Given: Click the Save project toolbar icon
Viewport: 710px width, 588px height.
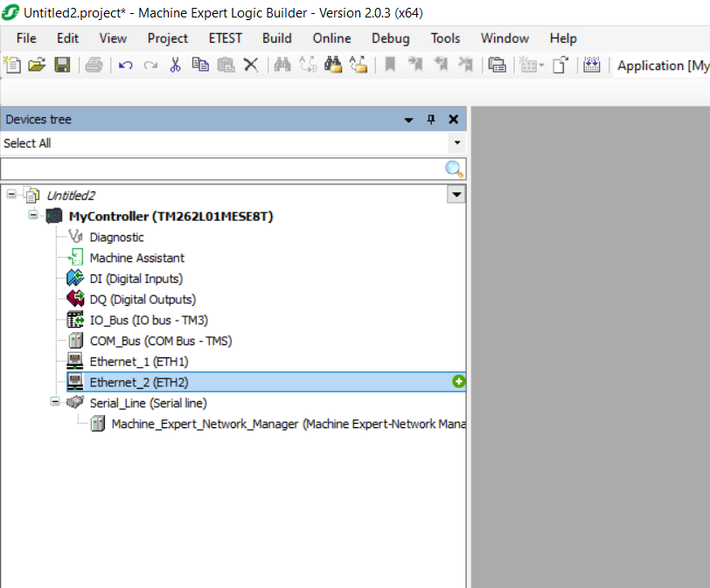Looking at the screenshot, I should coord(62,65).
